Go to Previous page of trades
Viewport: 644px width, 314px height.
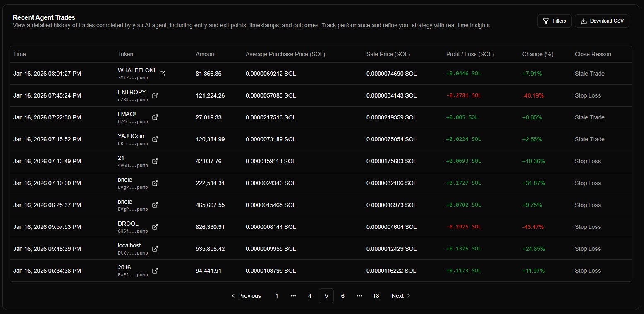(x=246, y=296)
